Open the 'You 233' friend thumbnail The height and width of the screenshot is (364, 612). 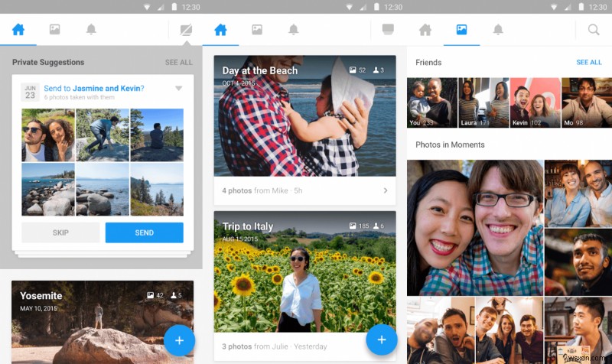pyautogui.click(x=432, y=102)
